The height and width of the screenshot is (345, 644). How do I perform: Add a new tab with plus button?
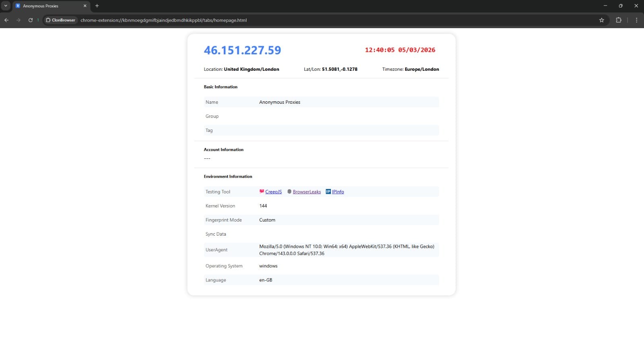pyautogui.click(x=97, y=6)
